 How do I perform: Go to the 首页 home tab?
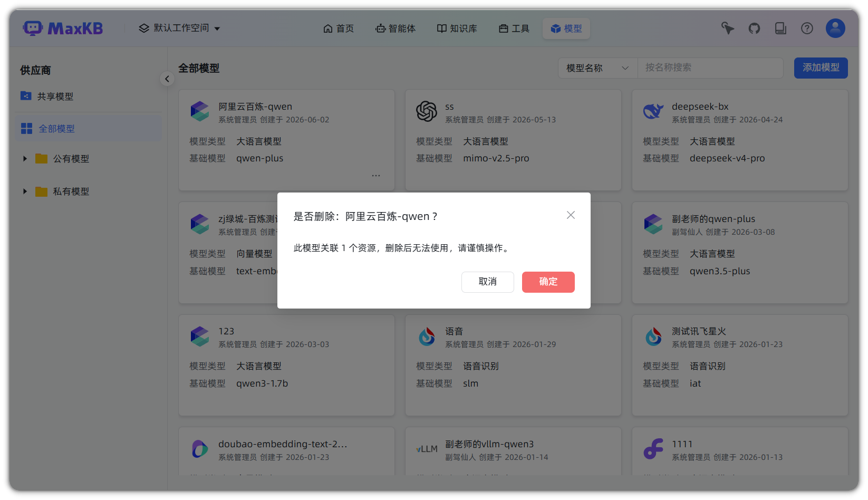pyautogui.click(x=339, y=28)
